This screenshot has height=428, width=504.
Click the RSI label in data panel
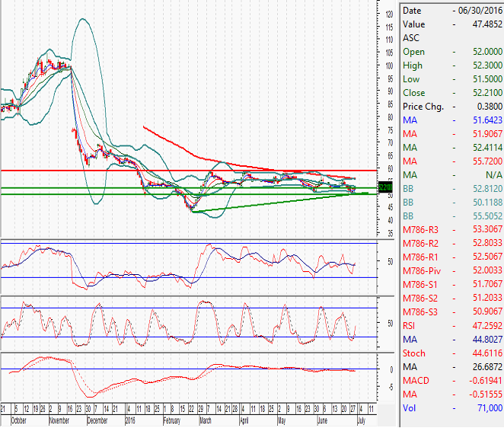tap(411, 326)
